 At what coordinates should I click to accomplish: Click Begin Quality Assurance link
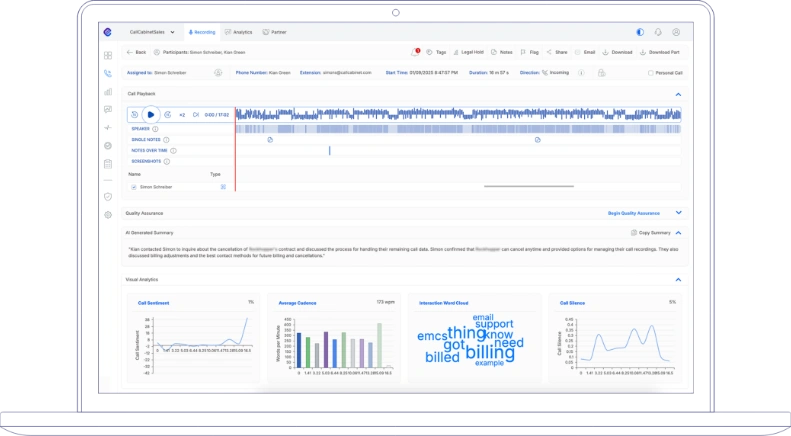pyautogui.click(x=634, y=213)
